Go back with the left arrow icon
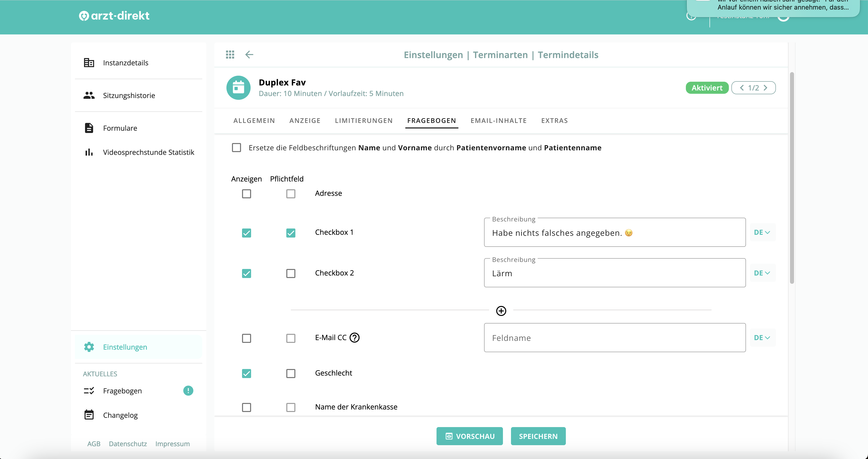 [249, 55]
